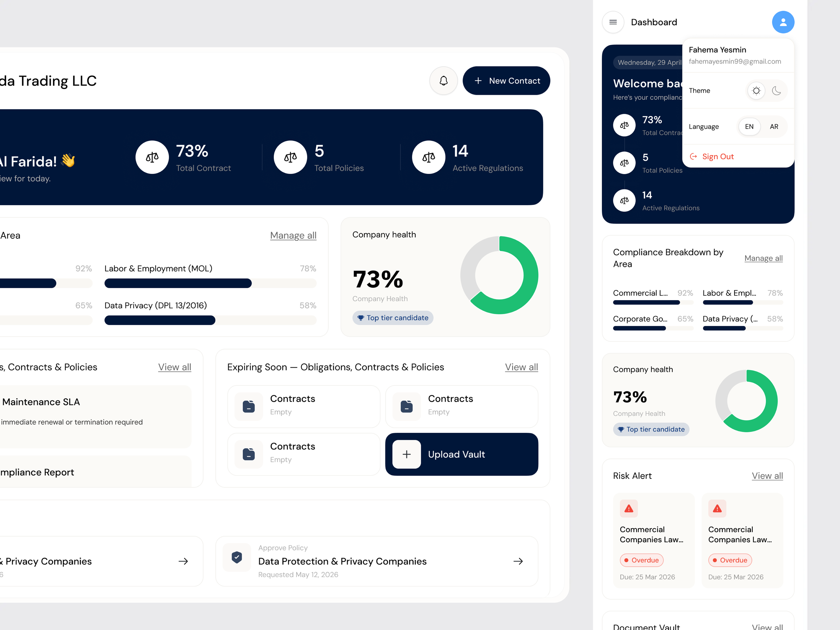Click View all in Risk Alert section
The height and width of the screenshot is (630, 840).
tap(767, 476)
